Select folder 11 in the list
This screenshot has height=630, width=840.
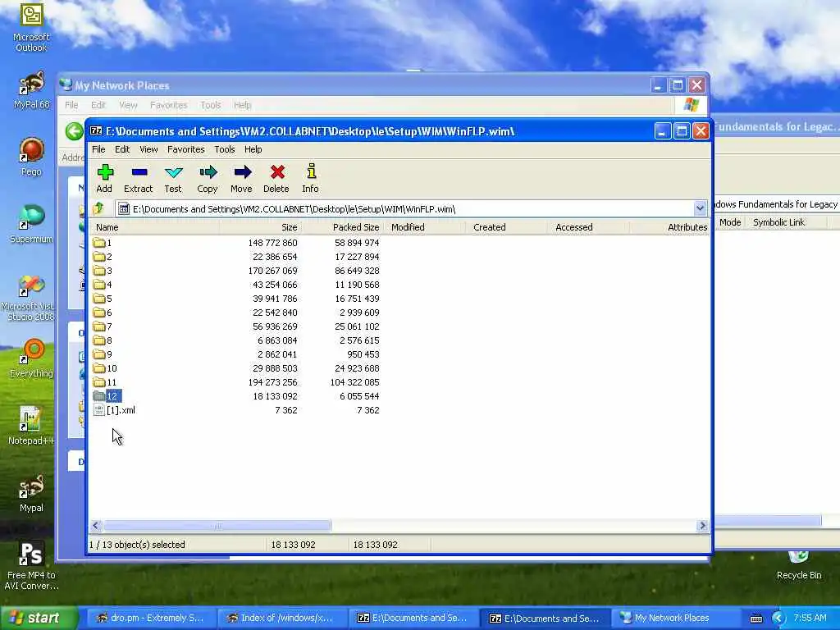coord(105,382)
